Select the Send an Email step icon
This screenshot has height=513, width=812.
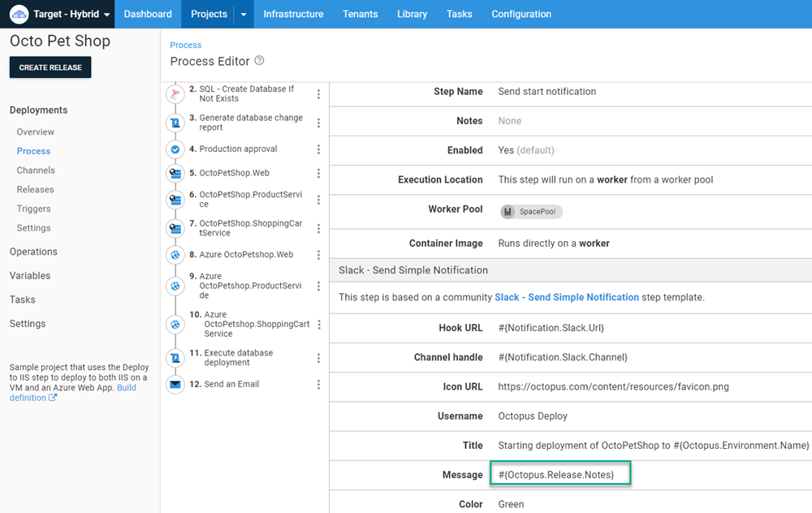point(175,384)
